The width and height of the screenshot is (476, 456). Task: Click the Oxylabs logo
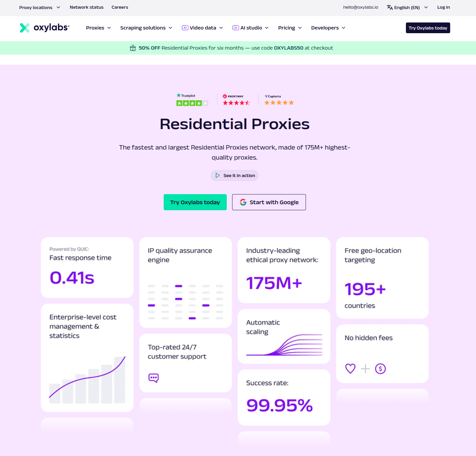[45, 28]
